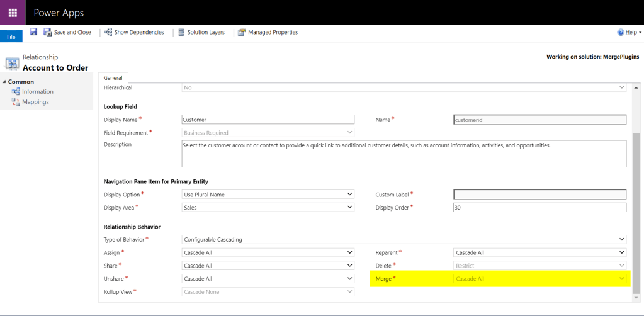
Task: Change the Assign cascade dropdown
Action: [268, 252]
